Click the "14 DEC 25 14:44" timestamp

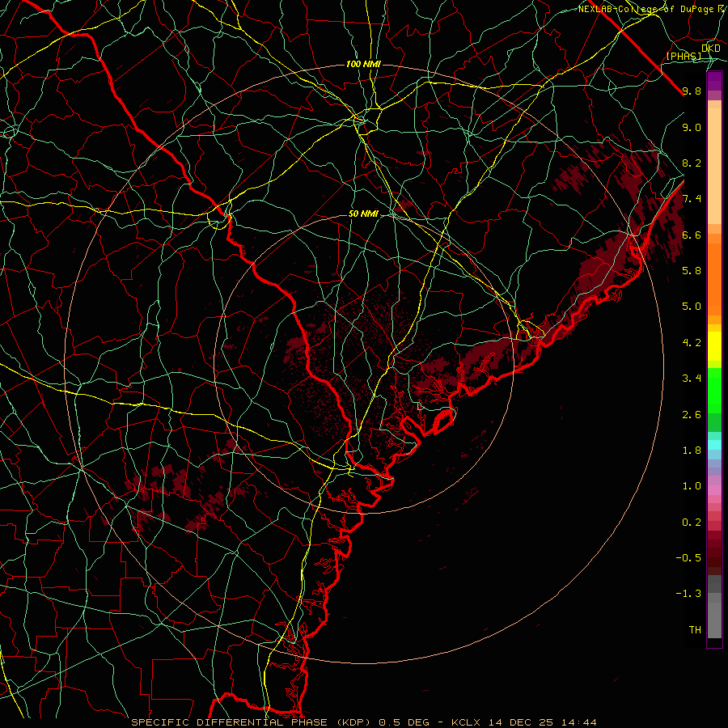[543, 722]
